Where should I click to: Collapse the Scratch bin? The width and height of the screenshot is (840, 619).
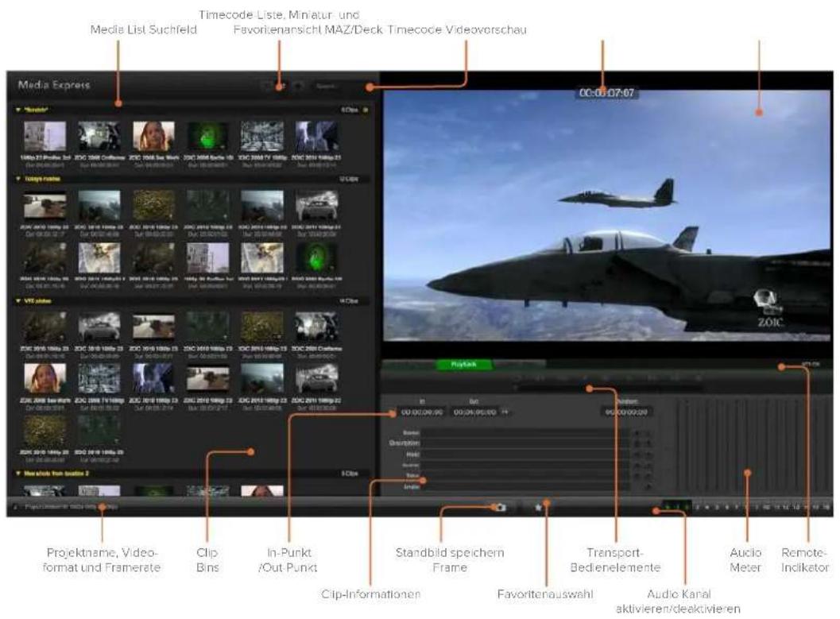pos(18,110)
